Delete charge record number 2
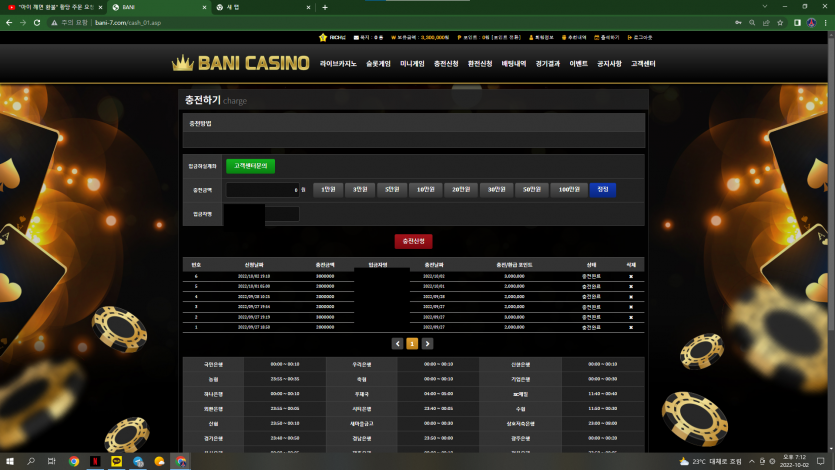Viewport: 835px width, 470px height. pyautogui.click(x=631, y=317)
